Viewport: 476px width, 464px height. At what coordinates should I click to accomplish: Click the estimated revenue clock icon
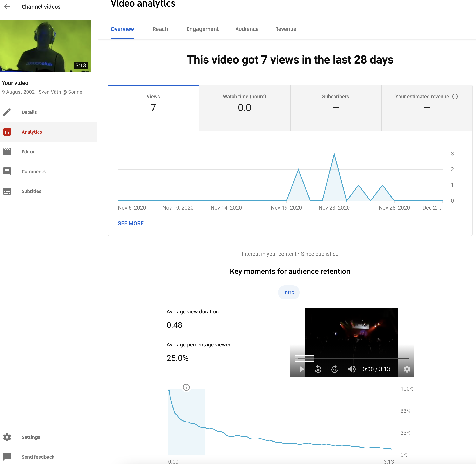coord(455,97)
